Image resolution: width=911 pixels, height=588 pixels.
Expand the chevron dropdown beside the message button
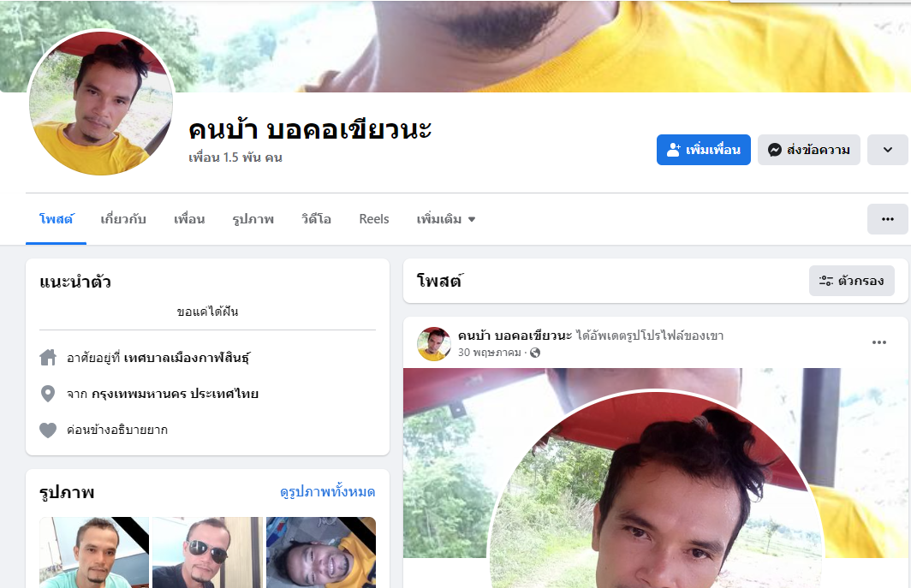[887, 150]
